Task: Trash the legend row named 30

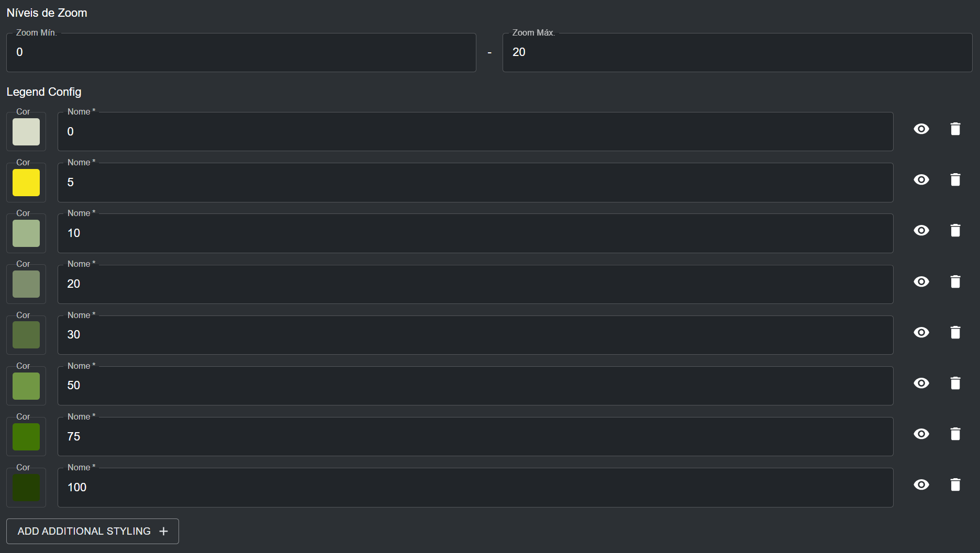Action: point(955,333)
